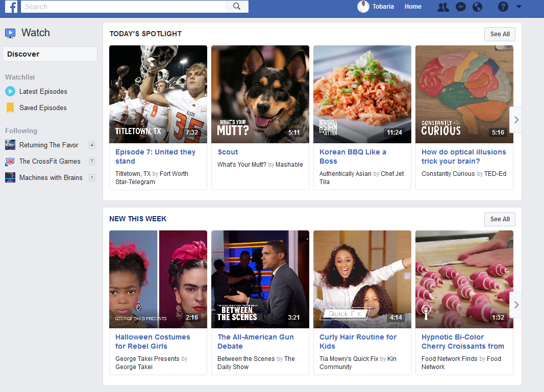
Task: Open 'Curly Hair Routine for Kids' title
Action: (x=358, y=342)
